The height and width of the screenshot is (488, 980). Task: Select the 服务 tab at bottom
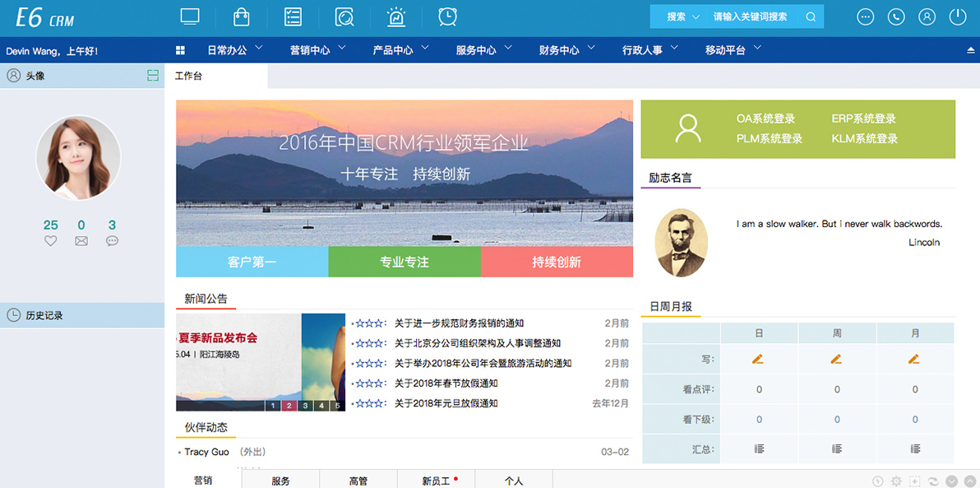280,479
